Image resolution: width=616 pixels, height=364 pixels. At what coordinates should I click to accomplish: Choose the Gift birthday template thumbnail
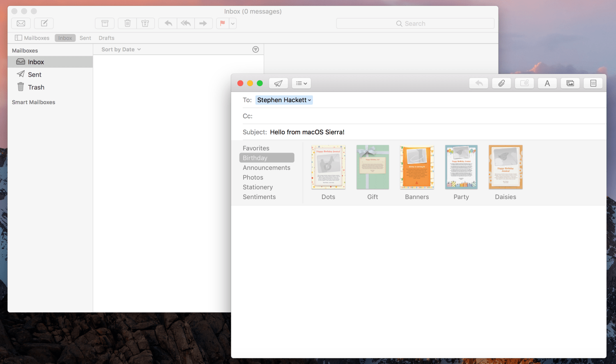[x=372, y=167]
